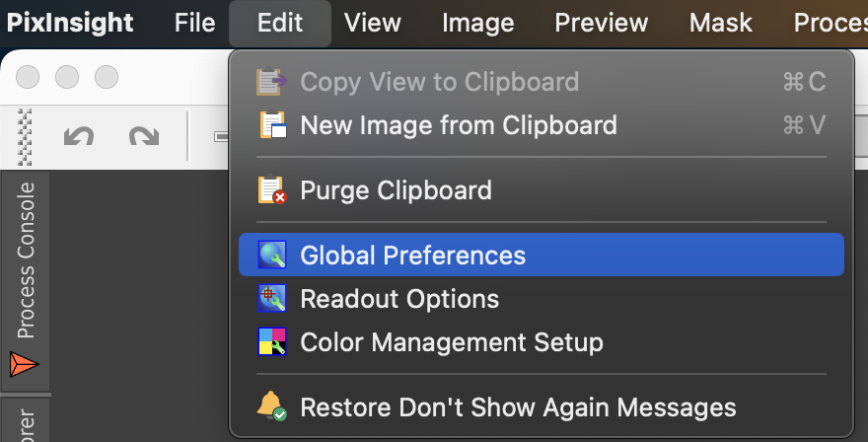Click the Readout Options crosshair icon
868x442 pixels.
tap(272, 299)
